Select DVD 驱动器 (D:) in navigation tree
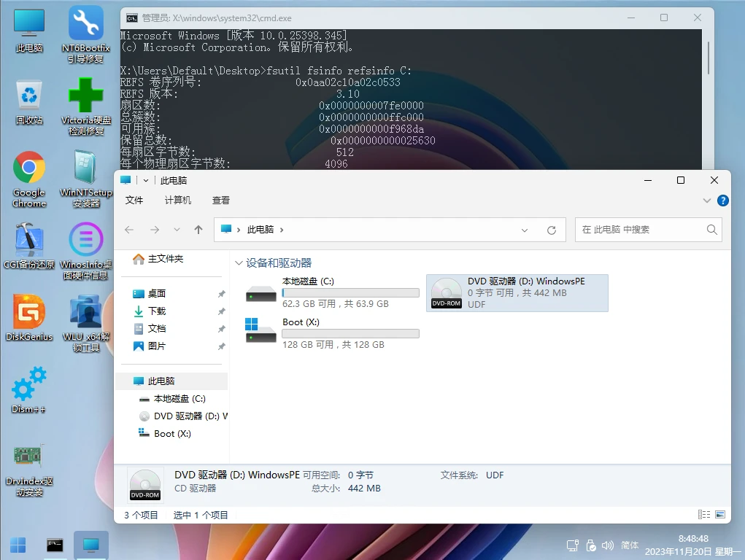 coord(190,416)
